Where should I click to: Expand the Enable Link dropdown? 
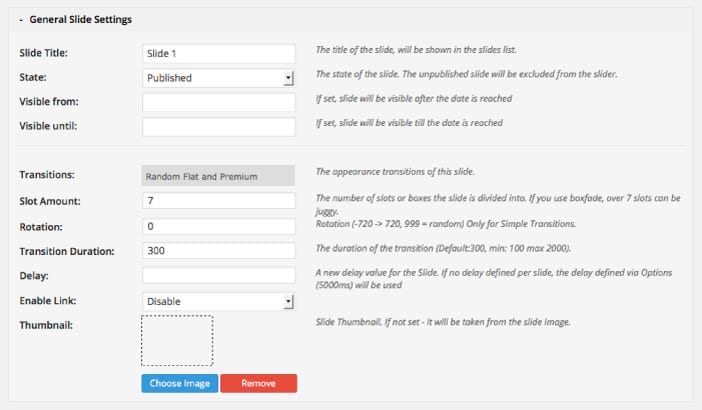tap(219, 300)
